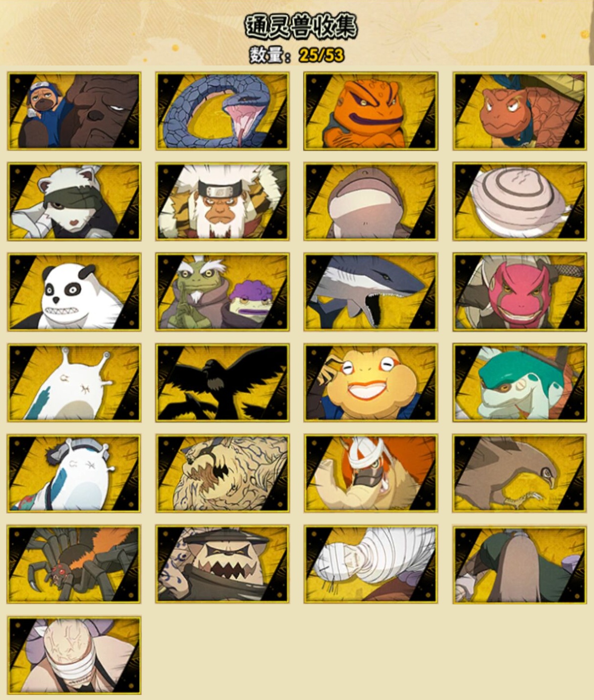
Task: Open the bearded monkey king card
Action: point(222,201)
